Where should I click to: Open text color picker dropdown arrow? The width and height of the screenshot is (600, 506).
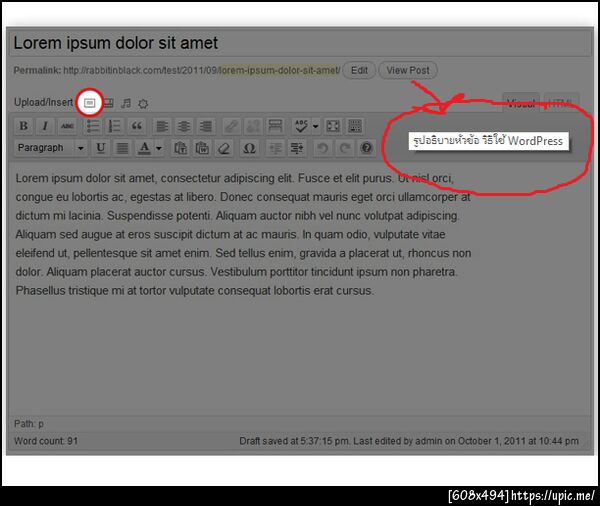pos(158,148)
